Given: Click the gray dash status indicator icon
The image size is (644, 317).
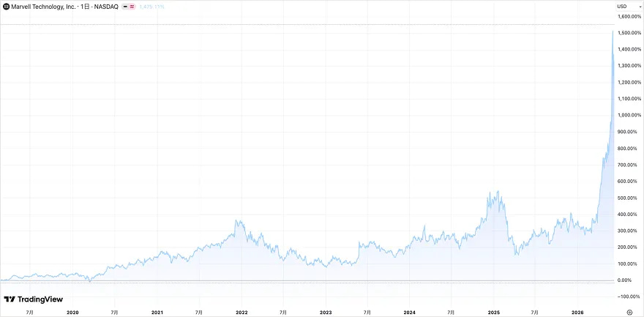Looking at the screenshot, I should pyautogui.click(x=125, y=7).
